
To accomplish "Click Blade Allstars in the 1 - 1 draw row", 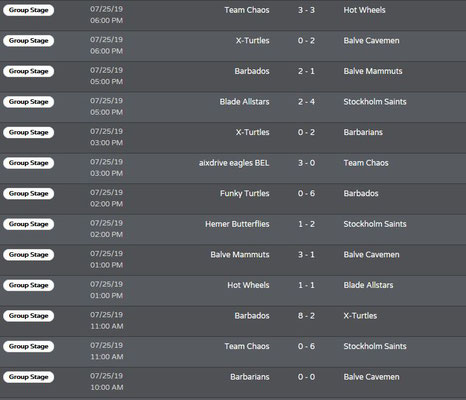I will tap(368, 285).
